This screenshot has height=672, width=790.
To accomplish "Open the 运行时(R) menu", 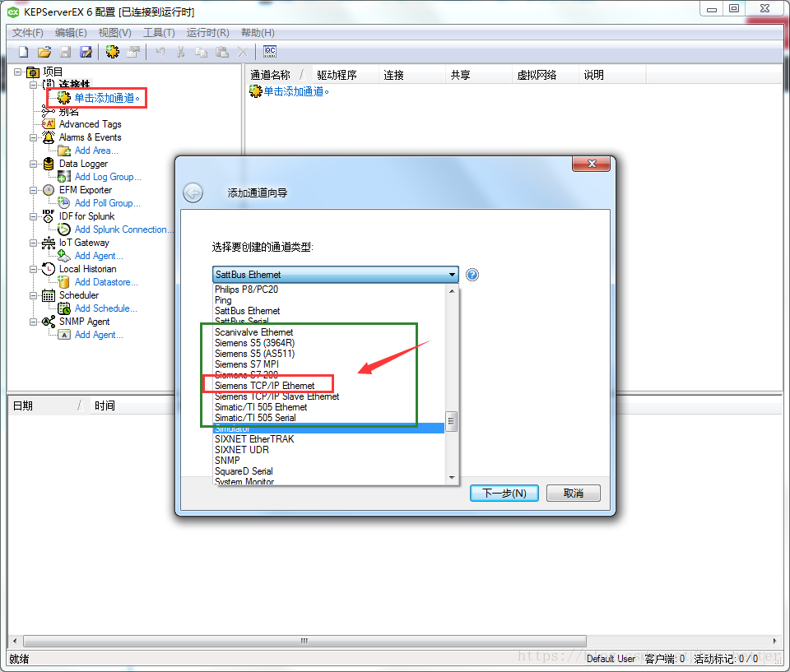I will pyautogui.click(x=207, y=33).
